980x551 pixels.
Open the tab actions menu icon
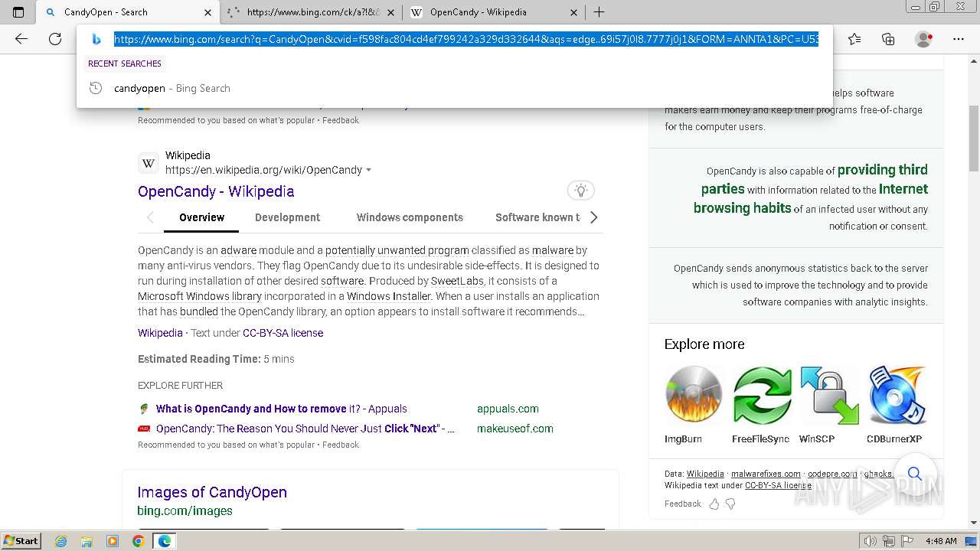coord(18,12)
